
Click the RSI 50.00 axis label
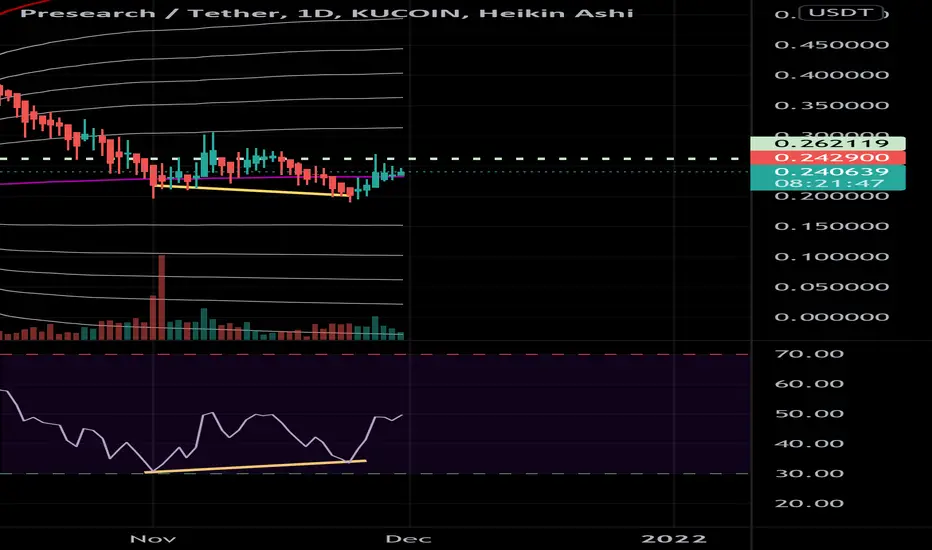[x=809, y=414]
